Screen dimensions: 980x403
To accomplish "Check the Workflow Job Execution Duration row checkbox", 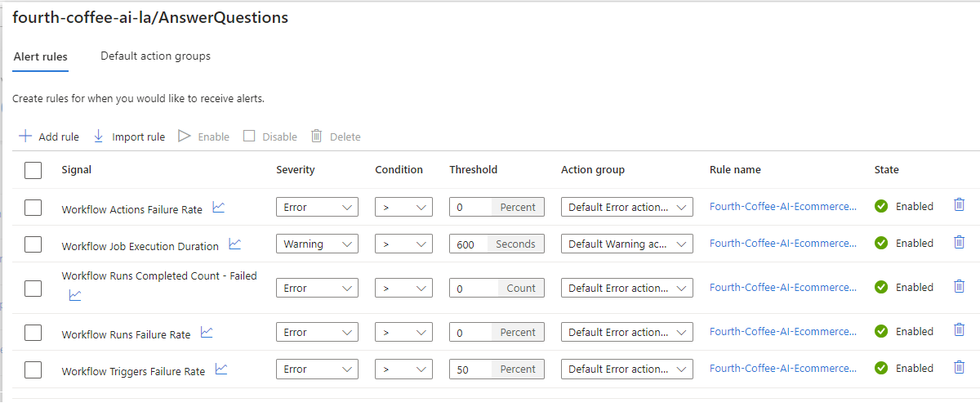I will click(x=33, y=244).
